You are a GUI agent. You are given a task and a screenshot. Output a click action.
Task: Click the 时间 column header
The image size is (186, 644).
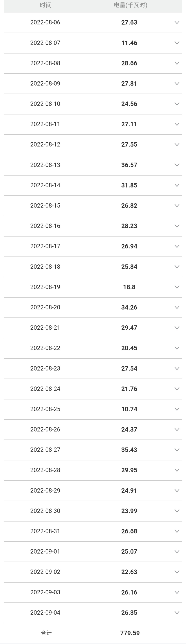click(45, 5)
